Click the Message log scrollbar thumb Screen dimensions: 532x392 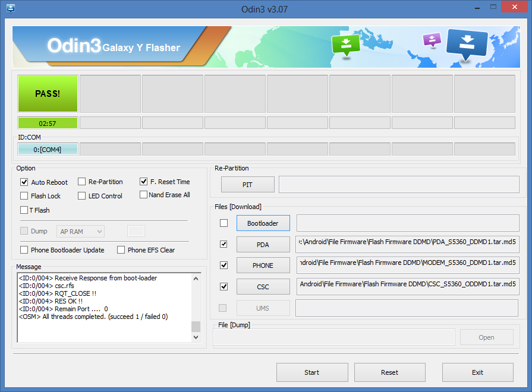point(196,327)
